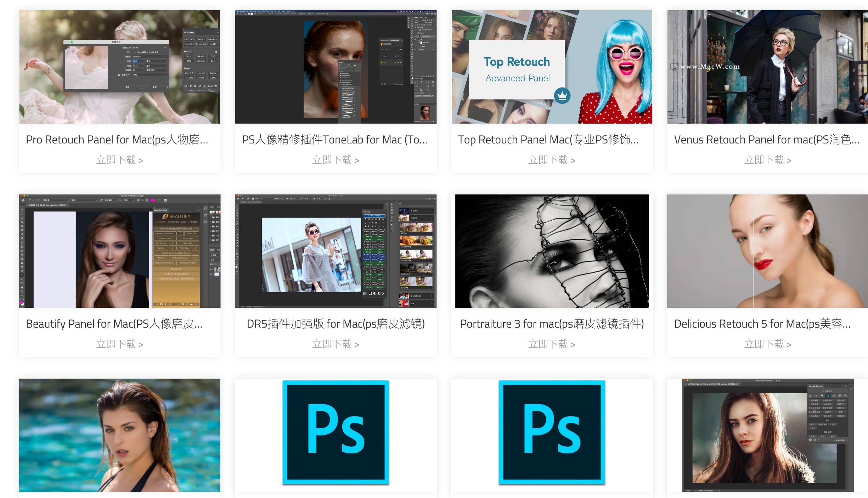Open the title link Pro Retouch Panel for Mac

pos(117,140)
